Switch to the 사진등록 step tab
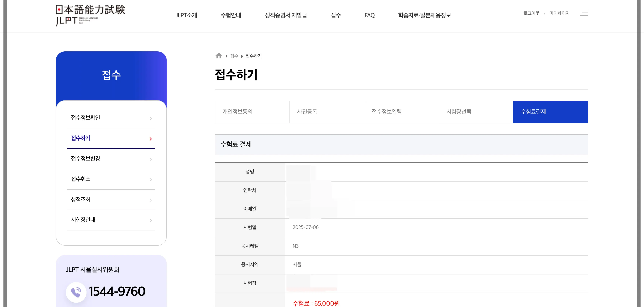 (326, 112)
